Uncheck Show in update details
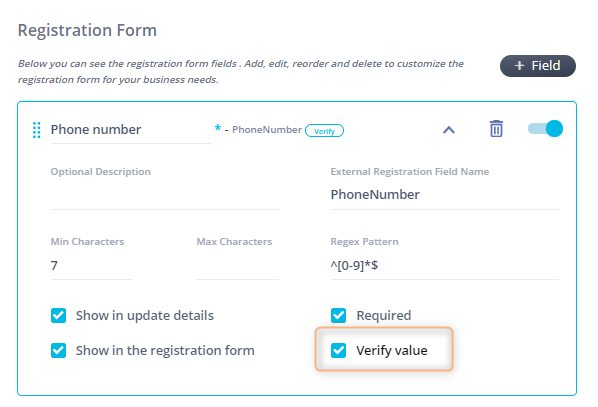The height and width of the screenshot is (407, 598). [x=58, y=315]
